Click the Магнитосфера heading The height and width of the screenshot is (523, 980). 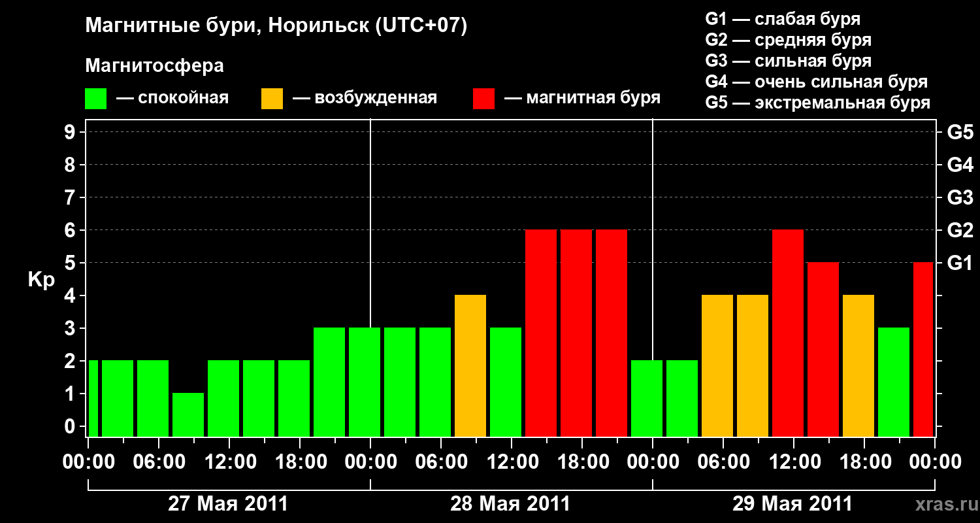tap(155, 66)
